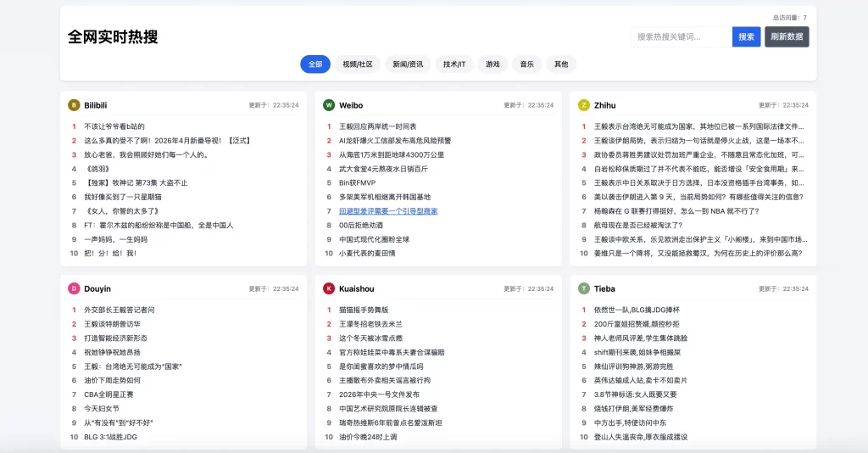Click the 刷新数据 refresh button
Viewport: 868px width, 453px height.
coord(787,36)
